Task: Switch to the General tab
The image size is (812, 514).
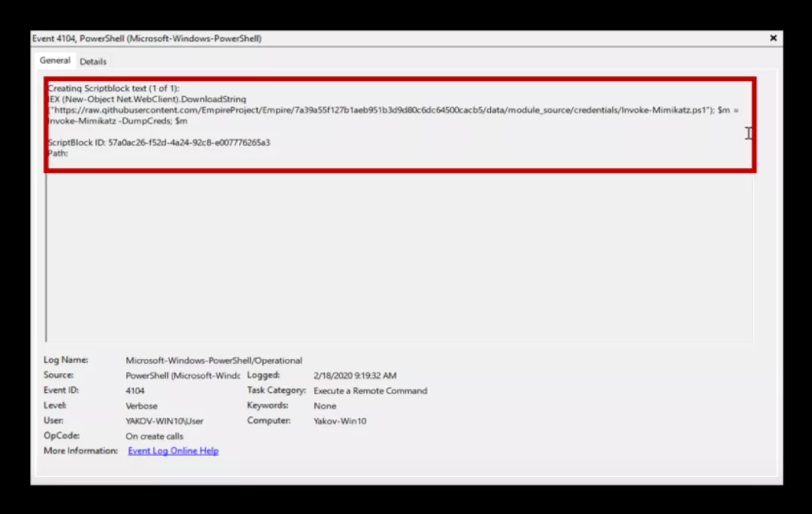Action: click(x=55, y=61)
